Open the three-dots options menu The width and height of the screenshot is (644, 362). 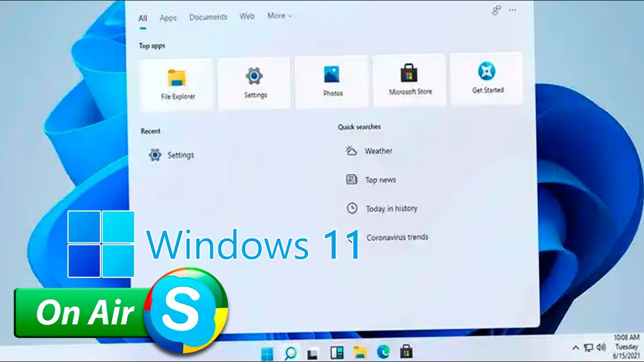point(513,10)
